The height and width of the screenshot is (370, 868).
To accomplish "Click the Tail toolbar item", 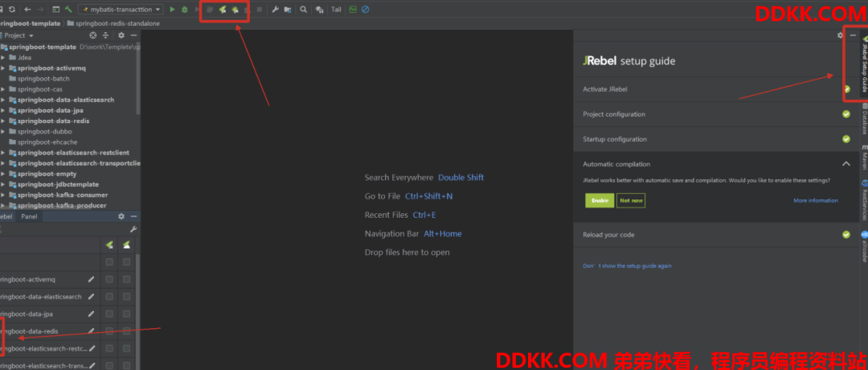I will 336,10.
